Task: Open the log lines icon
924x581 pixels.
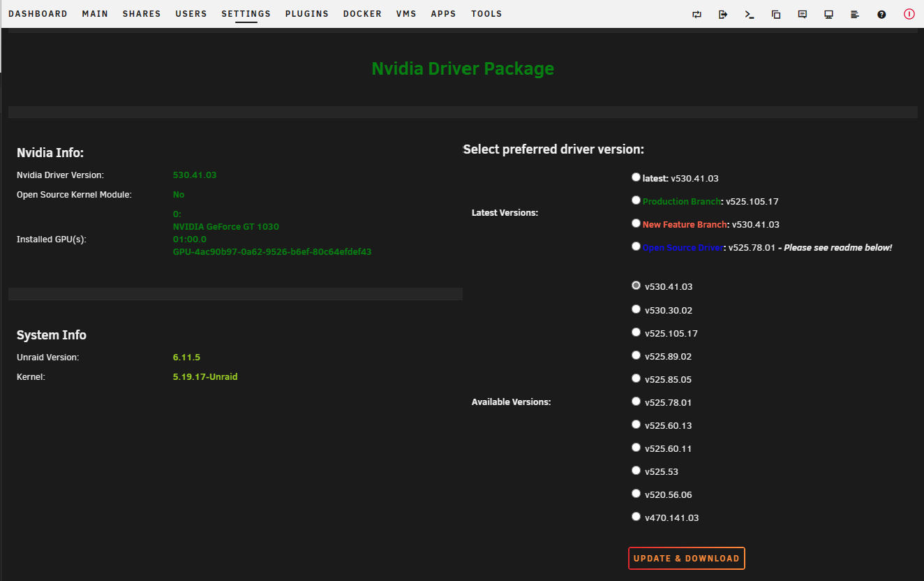Action: [x=855, y=14]
